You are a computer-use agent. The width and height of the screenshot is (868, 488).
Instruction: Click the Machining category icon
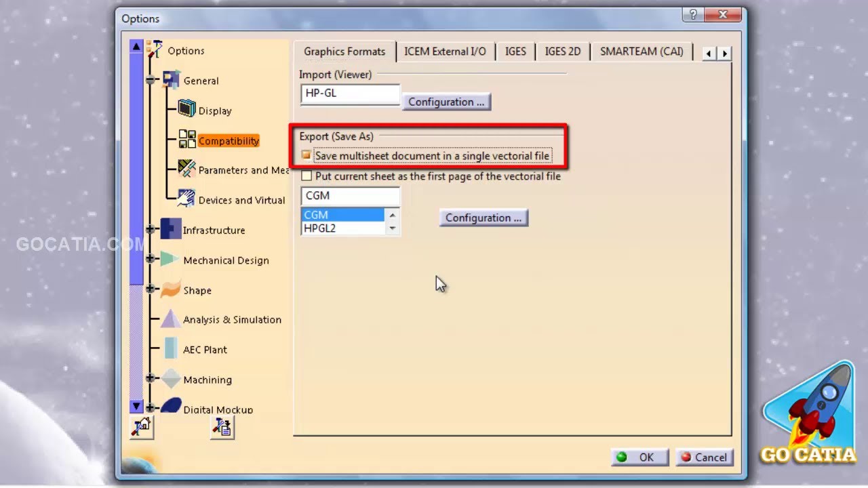(x=171, y=379)
